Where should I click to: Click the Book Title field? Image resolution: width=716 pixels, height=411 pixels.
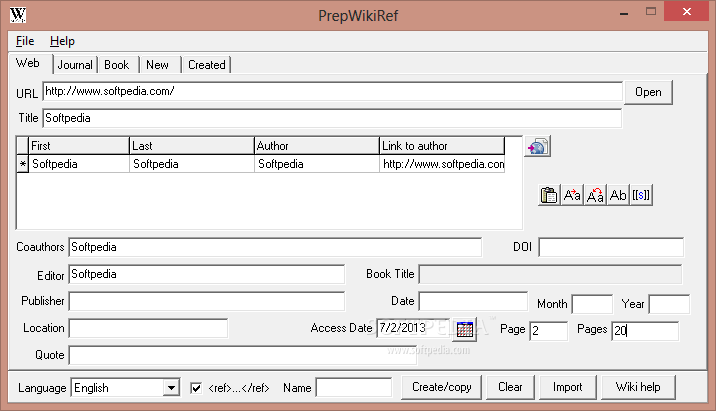click(550, 274)
